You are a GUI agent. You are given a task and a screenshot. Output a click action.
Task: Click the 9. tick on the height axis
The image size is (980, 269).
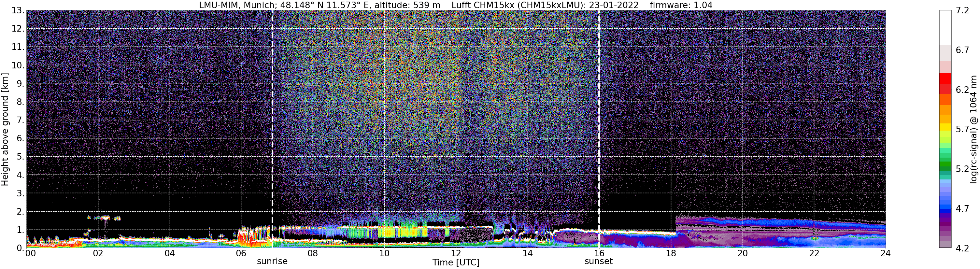[21, 83]
